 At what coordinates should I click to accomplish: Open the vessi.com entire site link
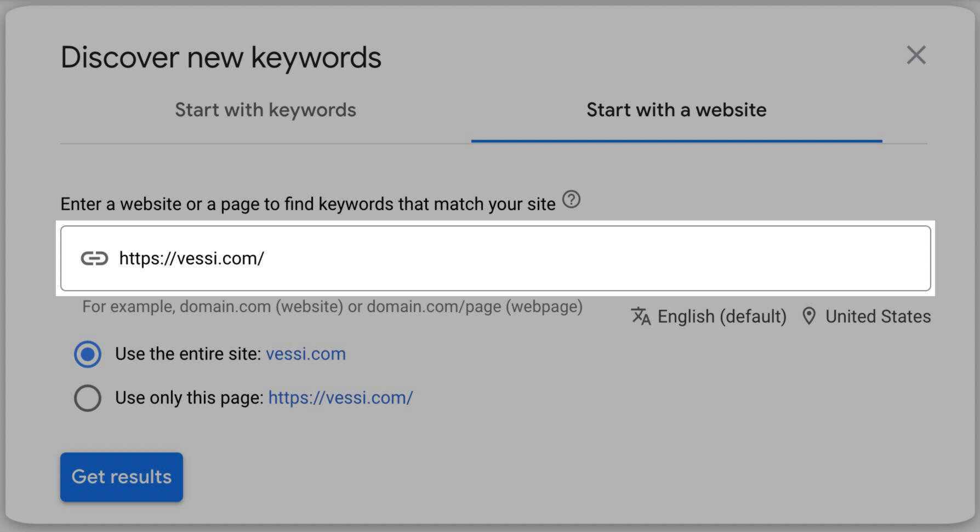tap(306, 354)
